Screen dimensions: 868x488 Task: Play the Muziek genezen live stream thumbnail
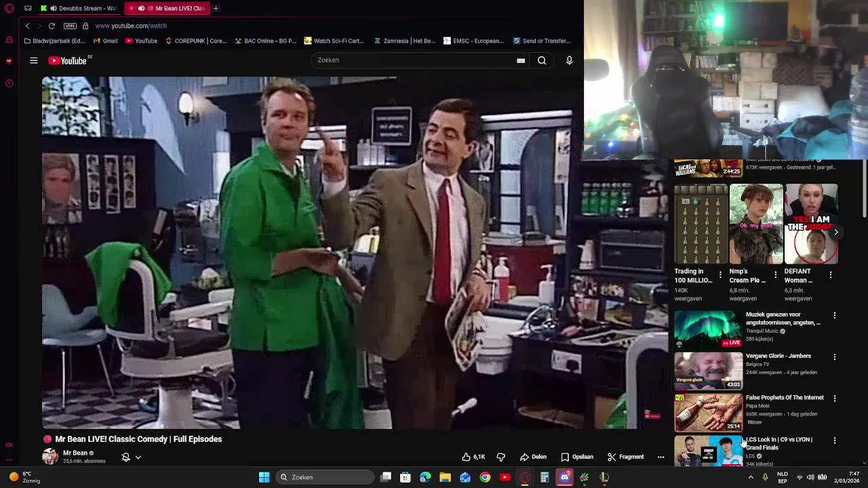[708, 329]
